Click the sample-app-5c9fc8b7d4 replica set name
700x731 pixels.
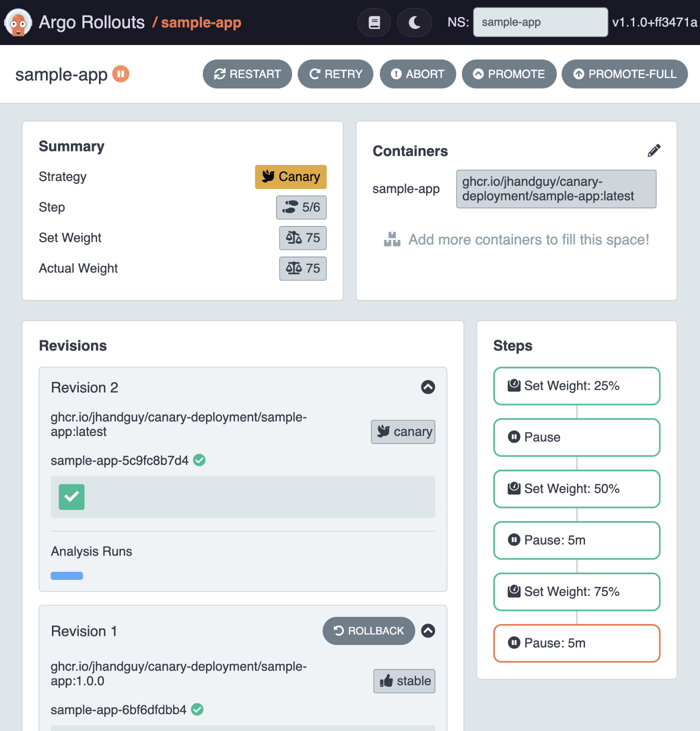119,460
